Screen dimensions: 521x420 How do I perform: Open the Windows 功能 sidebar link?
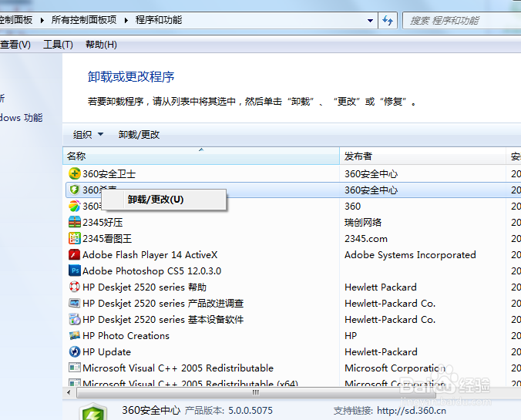(x=22, y=118)
